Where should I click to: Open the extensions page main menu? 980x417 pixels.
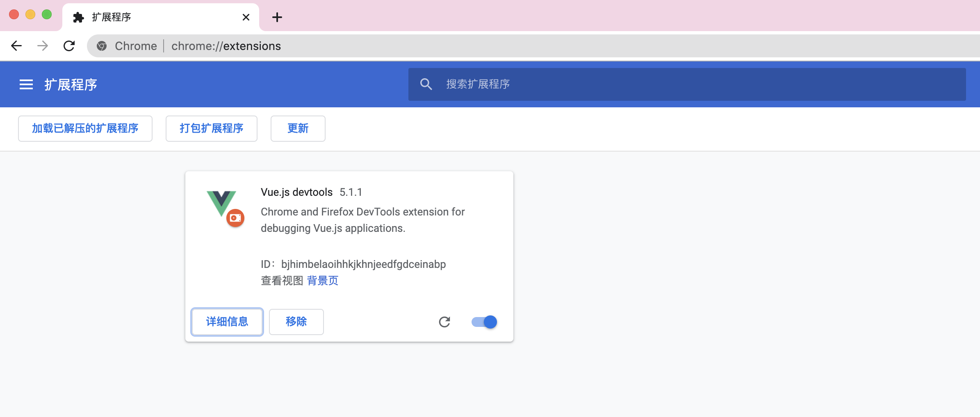click(x=26, y=84)
